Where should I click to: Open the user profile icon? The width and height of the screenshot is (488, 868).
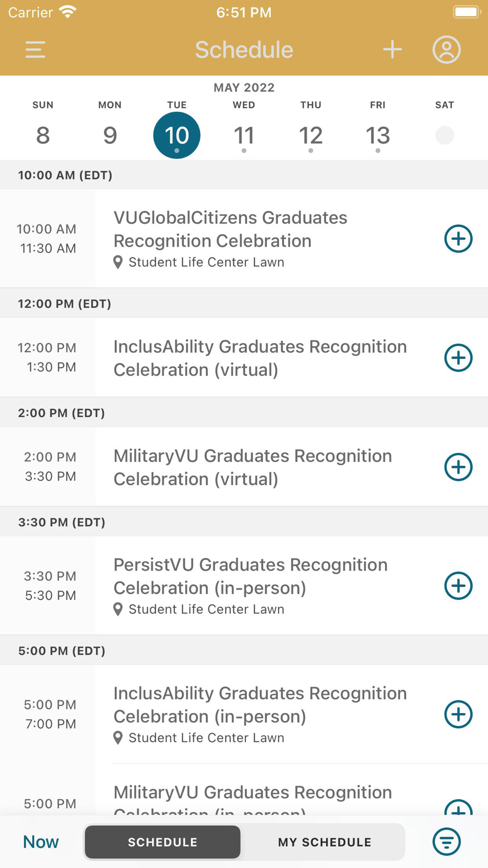tap(447, 50)
